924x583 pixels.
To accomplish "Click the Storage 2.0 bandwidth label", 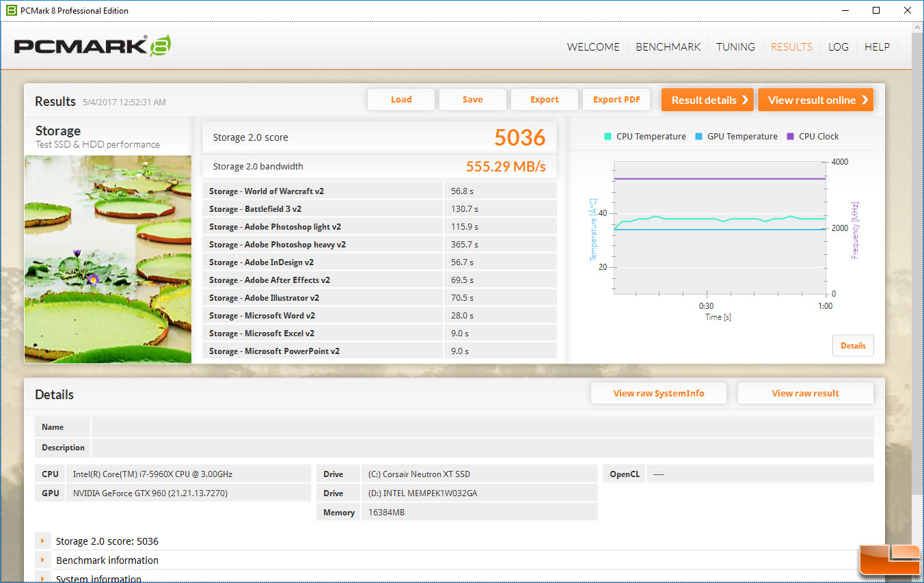I will [x=258, y=167].
